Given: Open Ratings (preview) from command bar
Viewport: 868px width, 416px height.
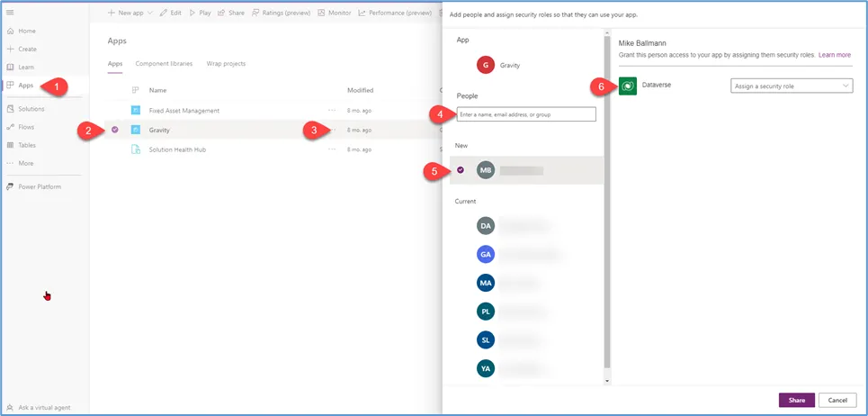Looking at the screenshot, I should [x=281, y=13].
